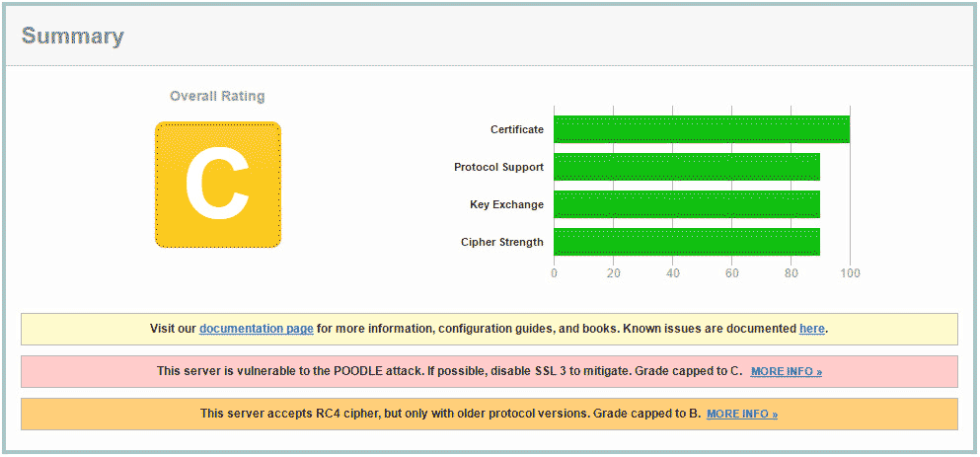The height and width of the screenshot is (457, 980).
Task: Click the Protocol Support chart label
Action: 498,168
